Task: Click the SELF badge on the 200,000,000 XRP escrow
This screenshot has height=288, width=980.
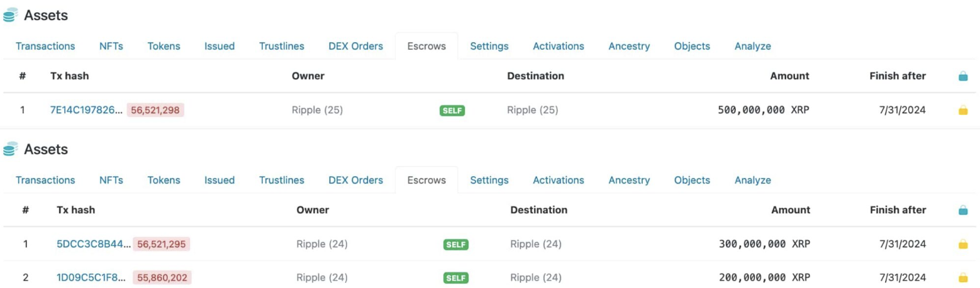Action: tap(456, 278)
